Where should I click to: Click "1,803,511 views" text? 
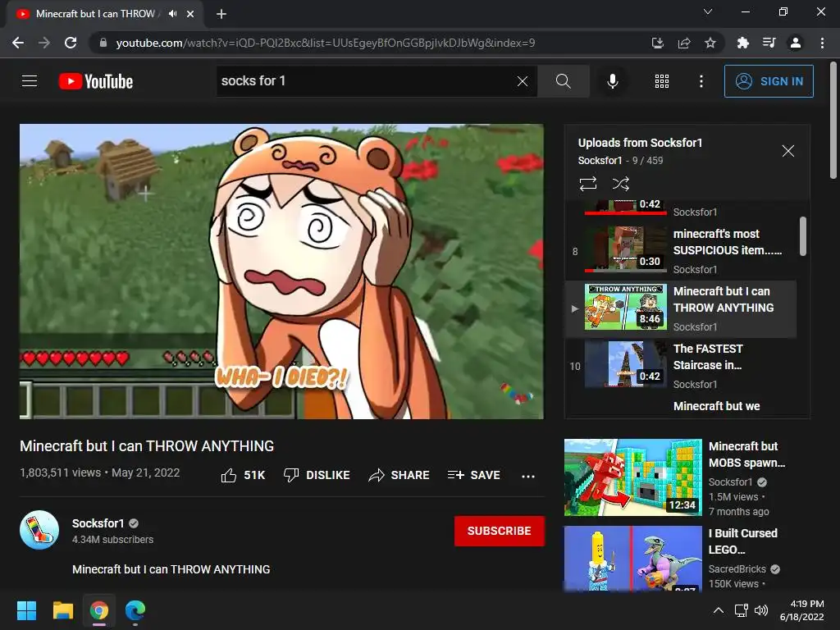[x=60, y=472]
